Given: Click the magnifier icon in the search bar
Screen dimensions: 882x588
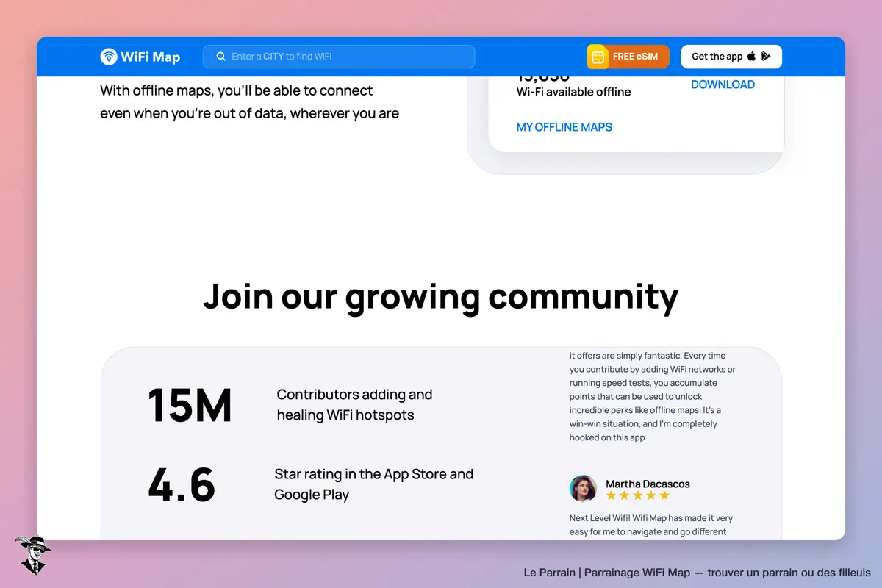Looking at the screenshot, I should tap(220, 57).
